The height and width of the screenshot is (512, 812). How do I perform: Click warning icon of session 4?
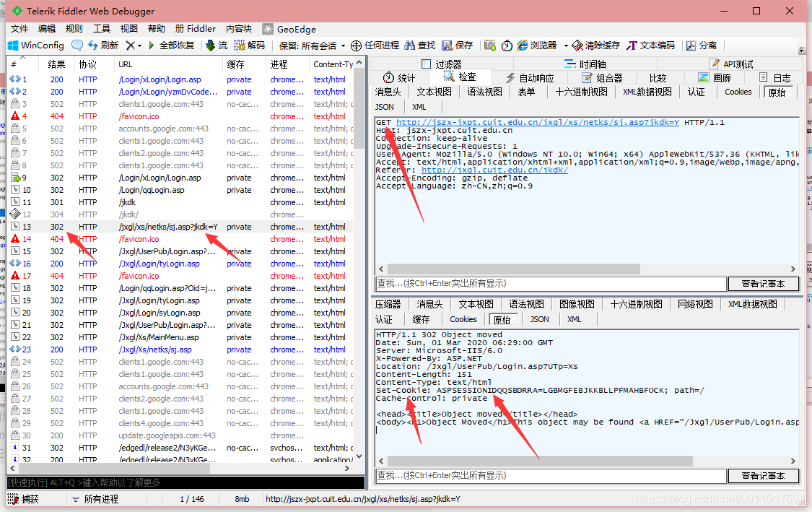tap(15, 116)
